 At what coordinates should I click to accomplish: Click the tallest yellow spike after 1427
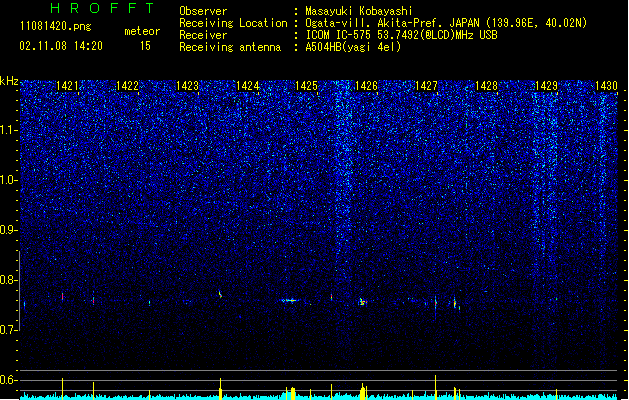click(x=436, y=387)
